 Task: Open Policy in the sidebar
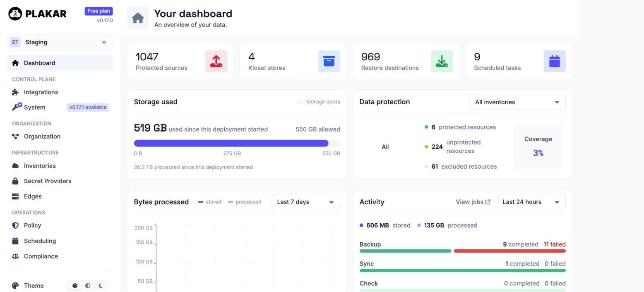point(60,225)
